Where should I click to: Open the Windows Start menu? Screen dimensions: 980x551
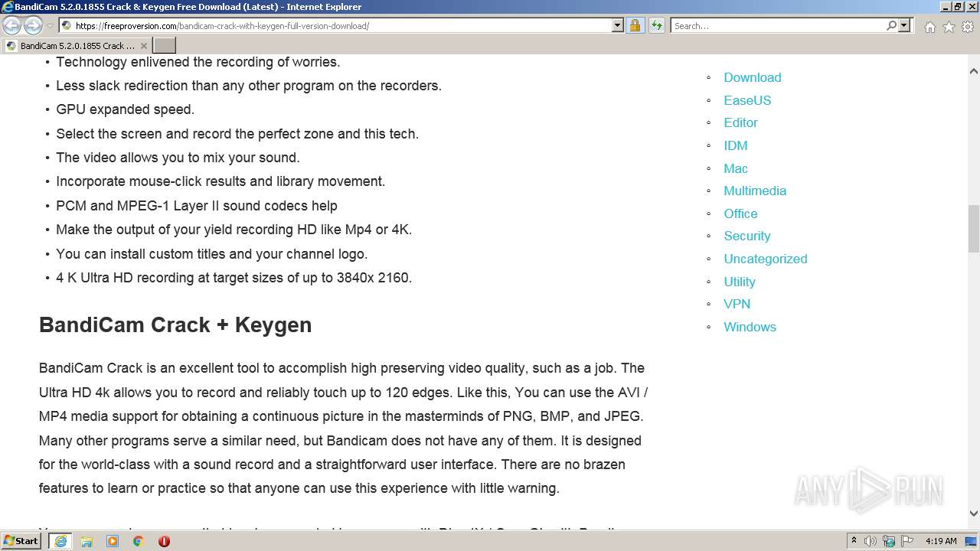21,541
